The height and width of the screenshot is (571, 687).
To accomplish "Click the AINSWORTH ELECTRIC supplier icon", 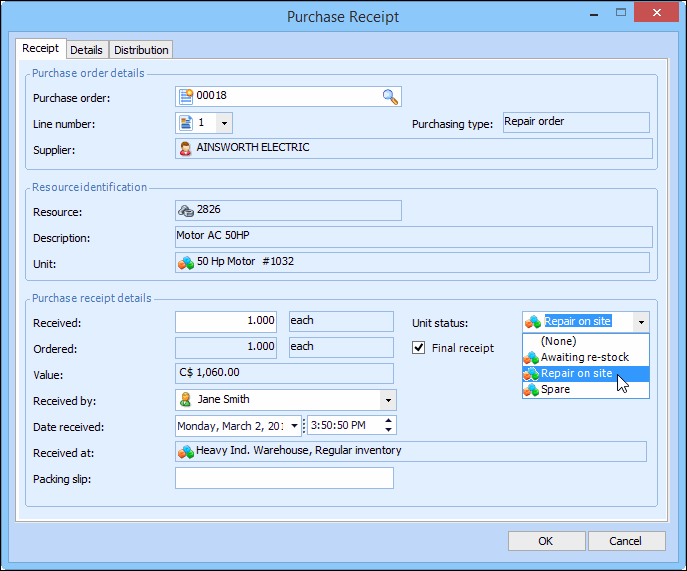I will (186, 148).
